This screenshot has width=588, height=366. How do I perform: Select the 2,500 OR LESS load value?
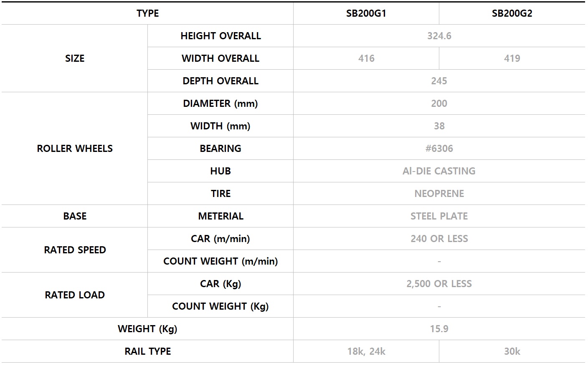click(439, 284)
